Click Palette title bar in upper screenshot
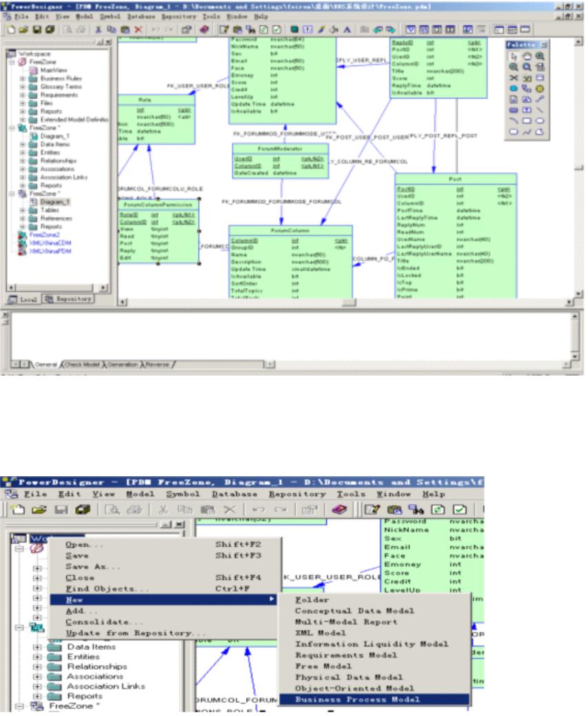Viewport: 588px width, 716px height. tap(527, 45)
